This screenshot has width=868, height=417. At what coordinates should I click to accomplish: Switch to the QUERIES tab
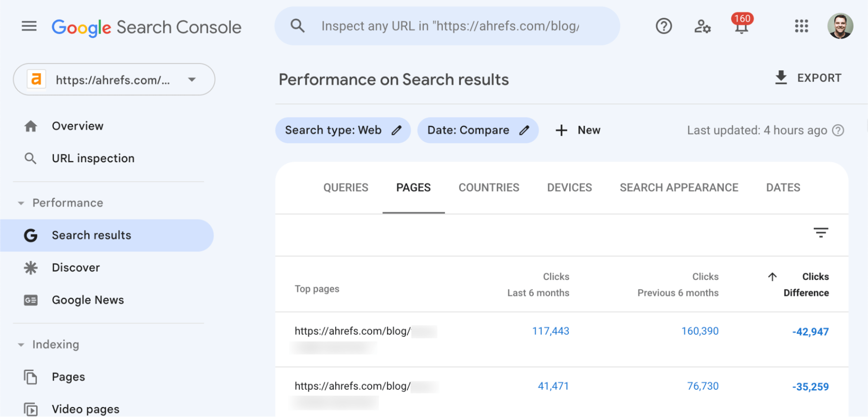click(x=346, y=187)
